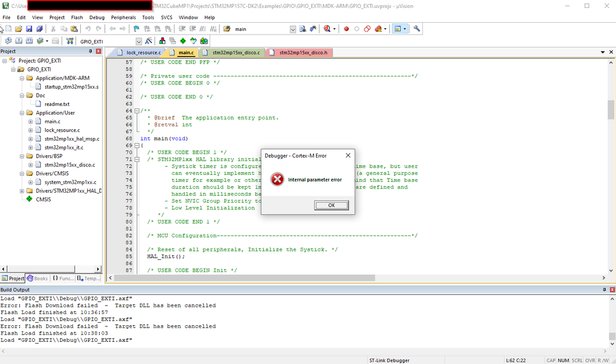Click the Download (LOAD) flash icon
Image resolution: width=616 pixels, height=364 pixels.
(70, 41)
